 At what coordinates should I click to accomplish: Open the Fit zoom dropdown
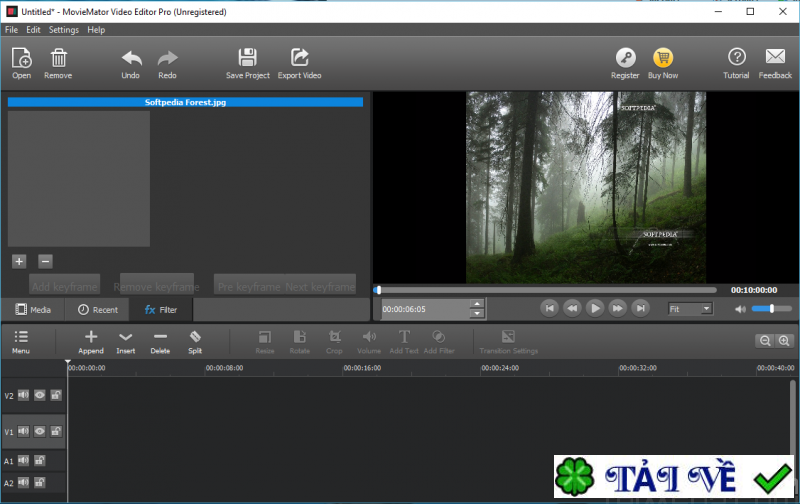click(x=691, y=309)
